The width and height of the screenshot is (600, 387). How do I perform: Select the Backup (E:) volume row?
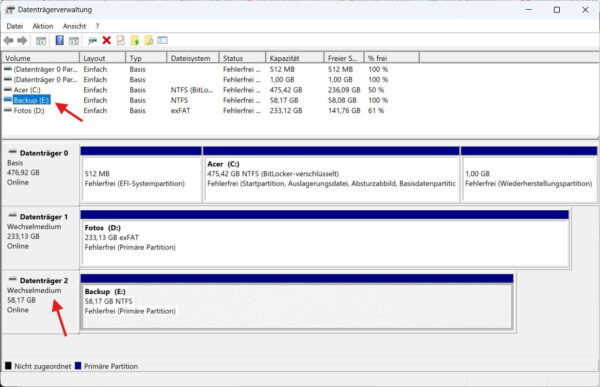210,100
